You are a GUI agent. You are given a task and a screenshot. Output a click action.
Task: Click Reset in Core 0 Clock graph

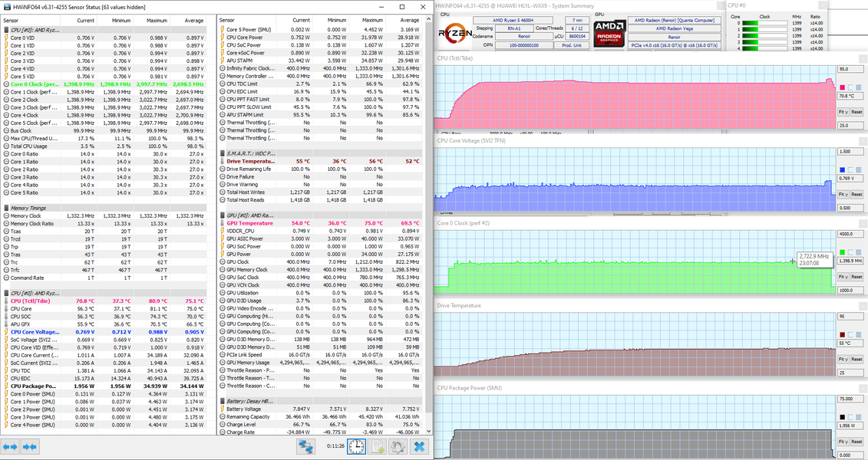[856, 277]
